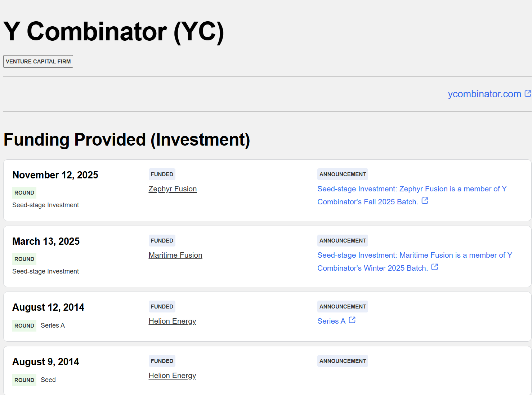The width and height of the screenshot is (532, 395).
Task: Click the Venture Capital Firm tag
Action: (38, 62)
